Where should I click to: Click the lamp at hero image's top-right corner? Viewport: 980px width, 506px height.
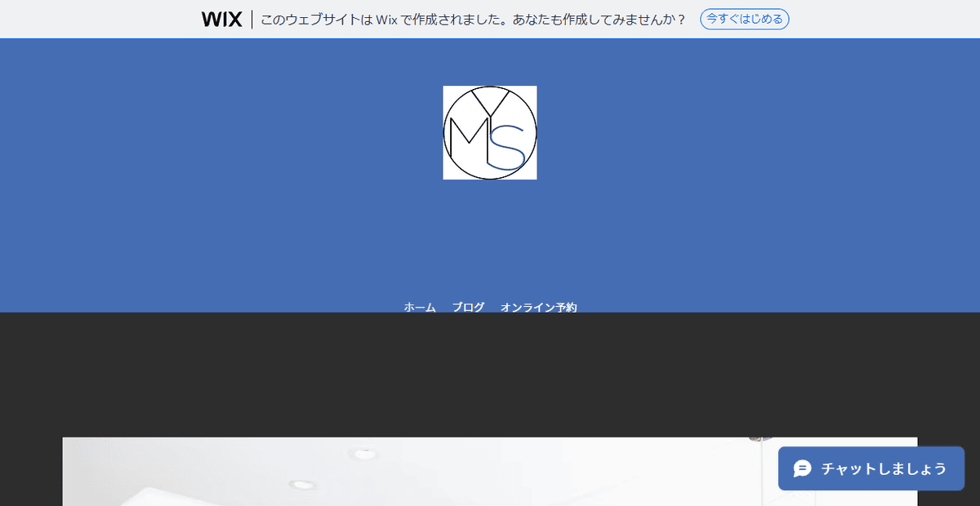point(760,439)
